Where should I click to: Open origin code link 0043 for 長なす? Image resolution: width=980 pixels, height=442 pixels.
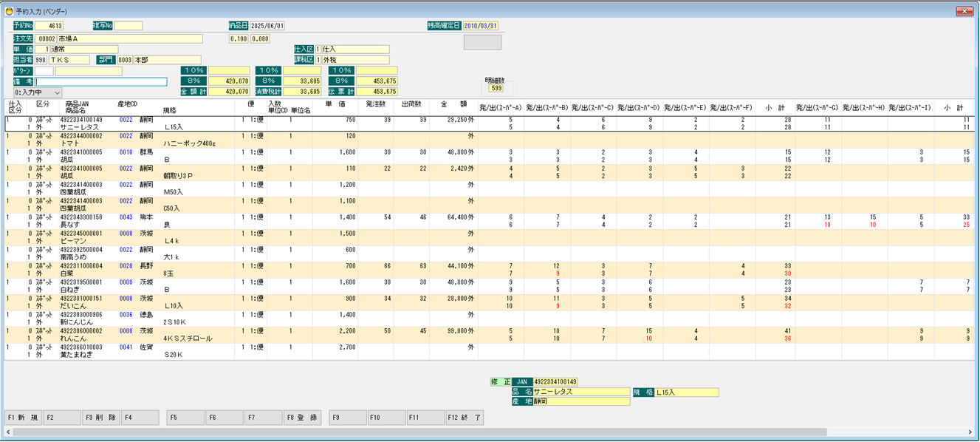tap(126, 217)
